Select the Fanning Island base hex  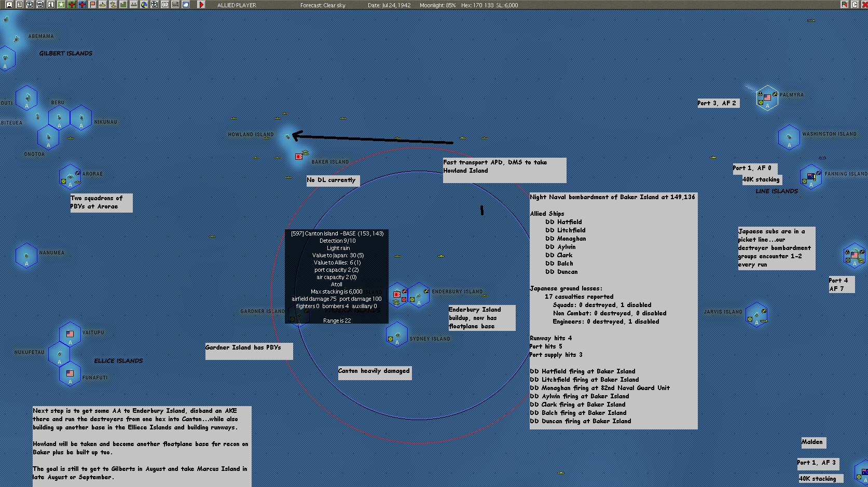tap(811, 177)
